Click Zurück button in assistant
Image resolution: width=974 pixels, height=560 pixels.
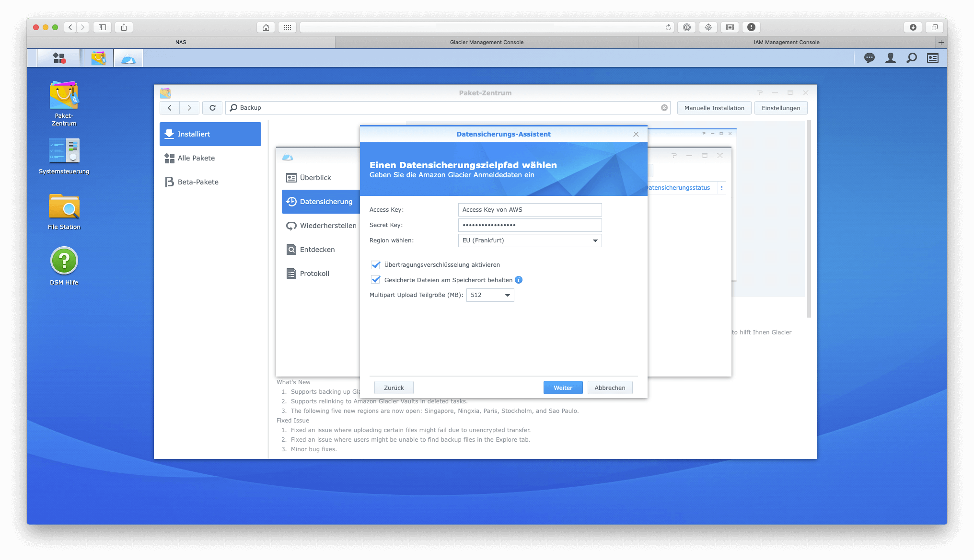click(x=394, y=388)
